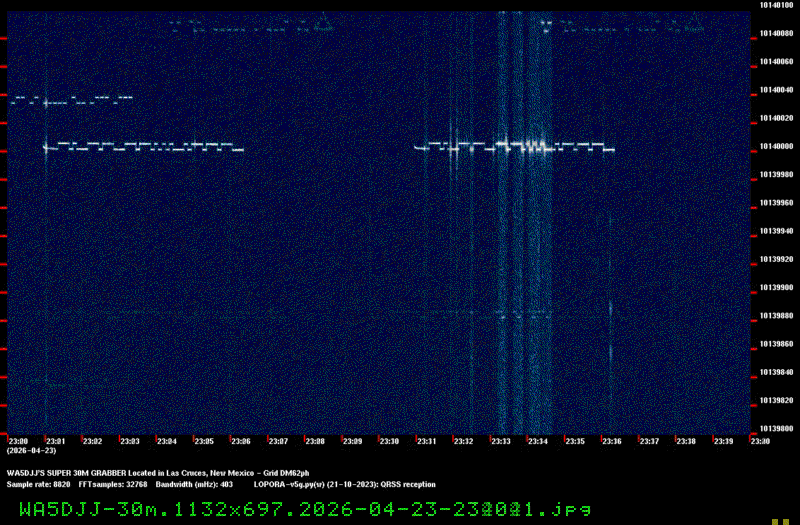Click the 10140100 frequency label
This screenshot has width=800, height=525.
(x=777, y=5)
